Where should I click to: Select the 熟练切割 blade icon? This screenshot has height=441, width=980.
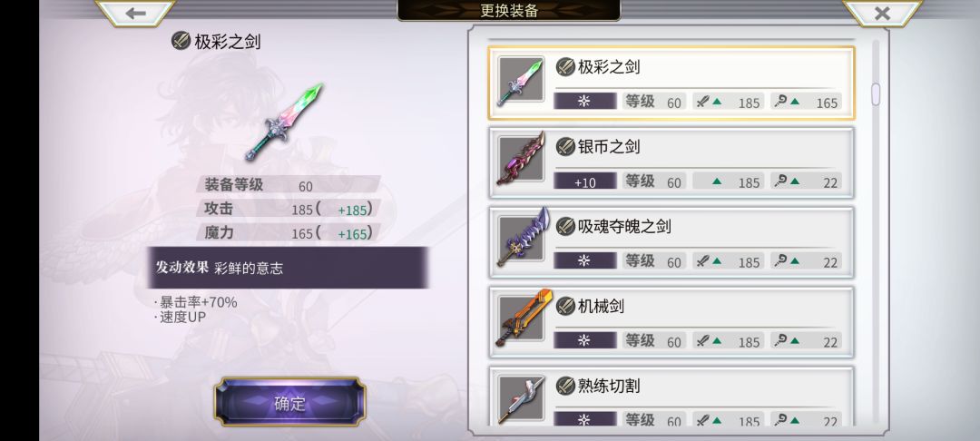[521, 400]
